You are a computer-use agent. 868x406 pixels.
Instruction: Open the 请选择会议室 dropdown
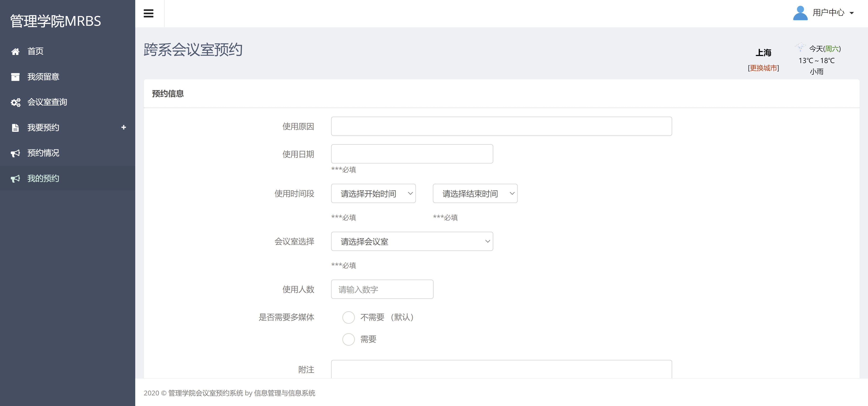[x=412, y=241]
